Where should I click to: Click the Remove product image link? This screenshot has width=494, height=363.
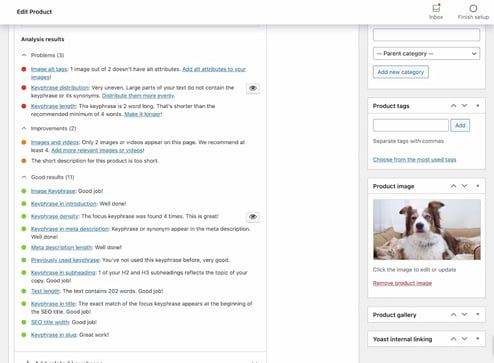402,283
